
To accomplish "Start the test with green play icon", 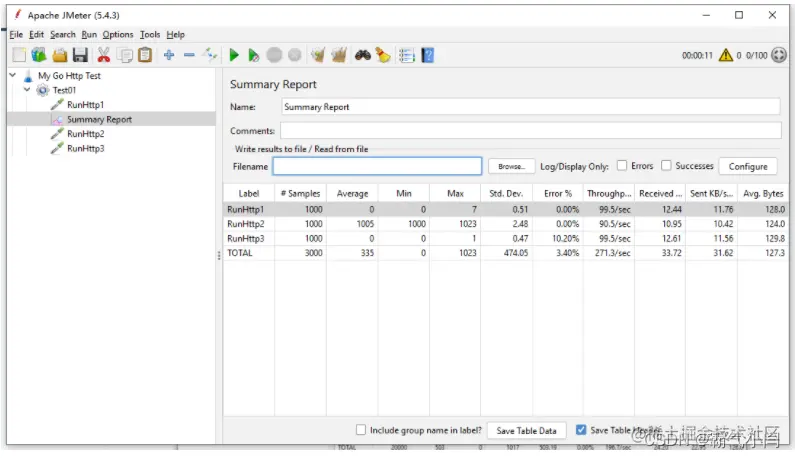I will click(x=234, y=55).
